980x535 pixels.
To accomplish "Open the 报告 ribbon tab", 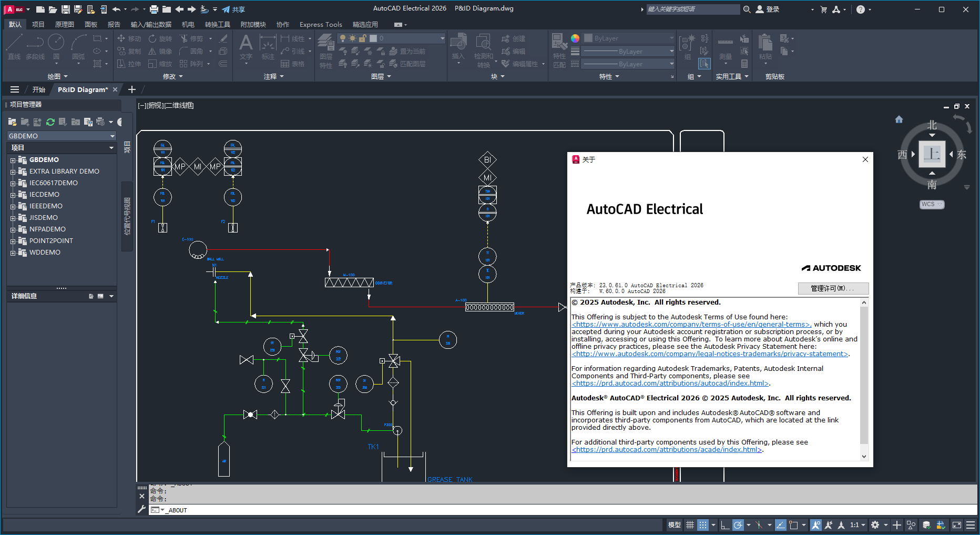I will [114, 24].
